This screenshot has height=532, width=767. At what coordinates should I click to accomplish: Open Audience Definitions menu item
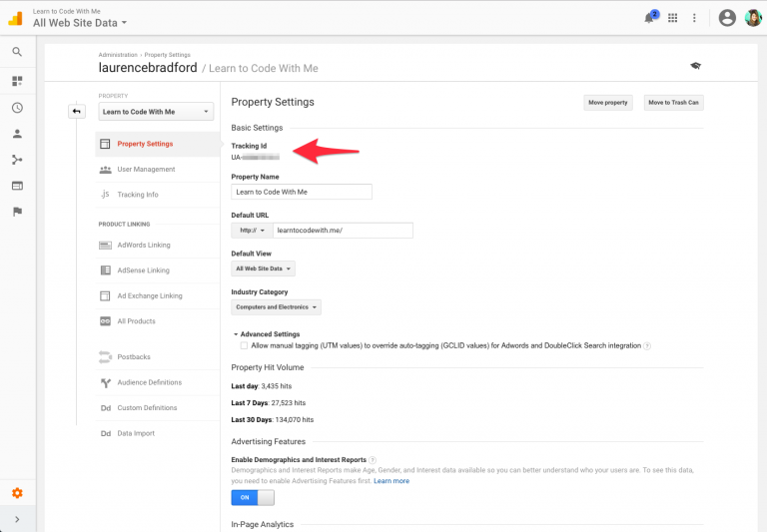click(157, 382)
